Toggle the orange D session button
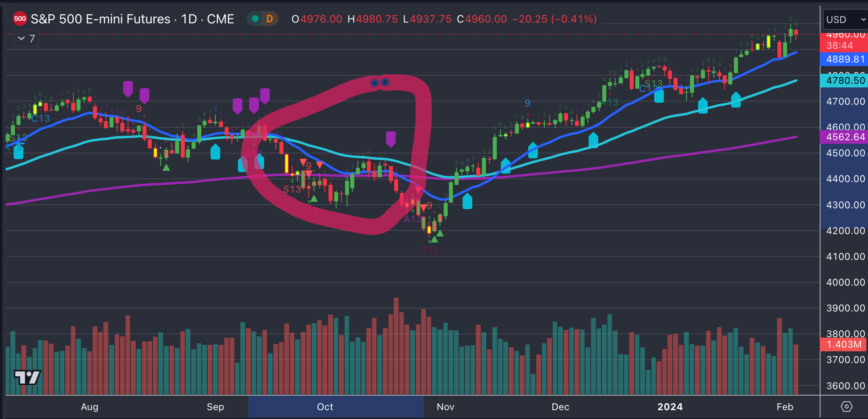The height and width of the screenshot is (419, 868). coord(269,19)
